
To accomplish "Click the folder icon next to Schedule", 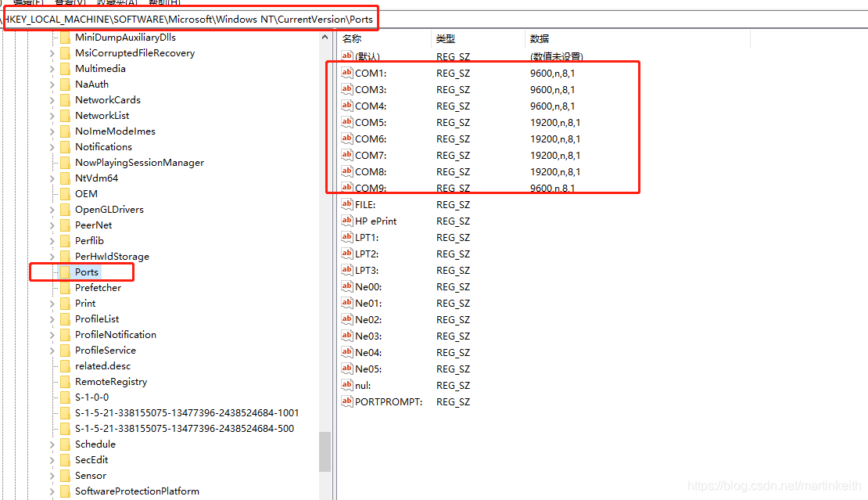I will click(x=66, y=444).
